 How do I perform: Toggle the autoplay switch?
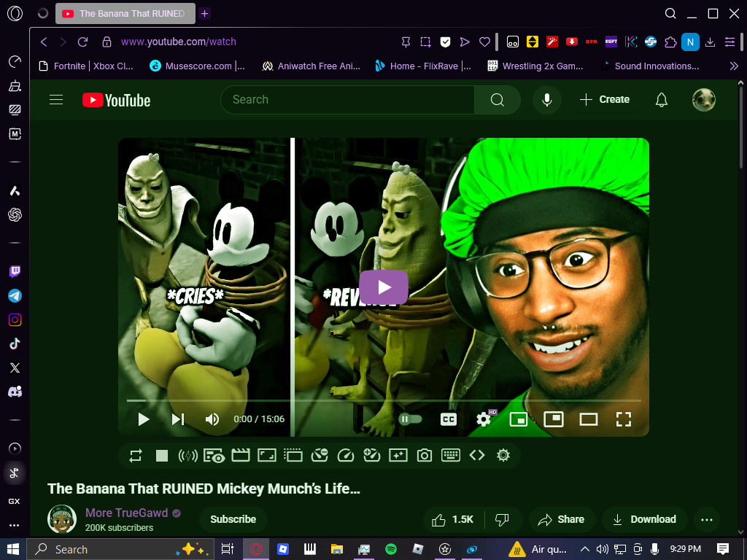pos(411,419)
